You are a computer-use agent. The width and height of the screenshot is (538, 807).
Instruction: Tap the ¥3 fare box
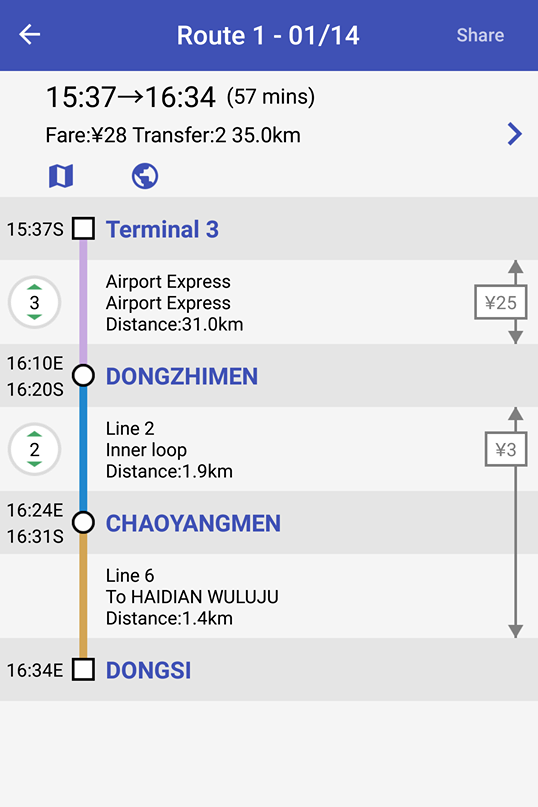(506, 450)
